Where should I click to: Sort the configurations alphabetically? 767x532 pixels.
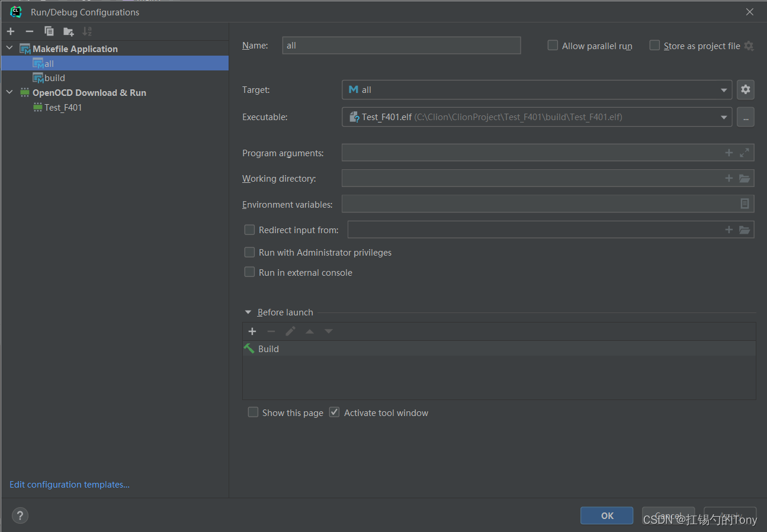pyautogui.click(x=87, y=31)
